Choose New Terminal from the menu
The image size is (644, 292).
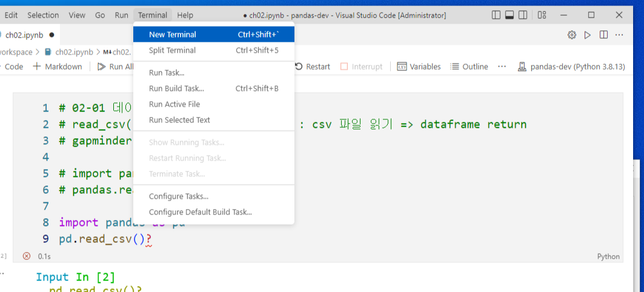[x=214, y=35]
